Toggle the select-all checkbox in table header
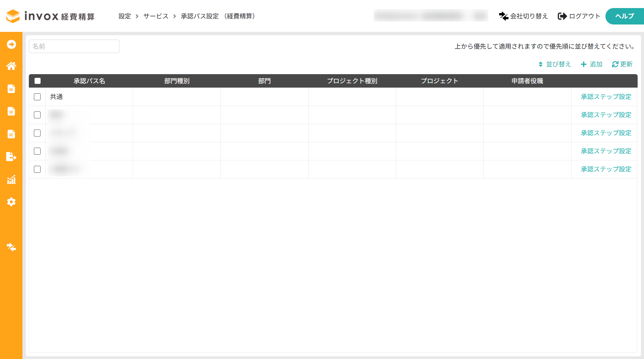Image resolution: width=644 pixels, height=359 pixels. [38, 81]
